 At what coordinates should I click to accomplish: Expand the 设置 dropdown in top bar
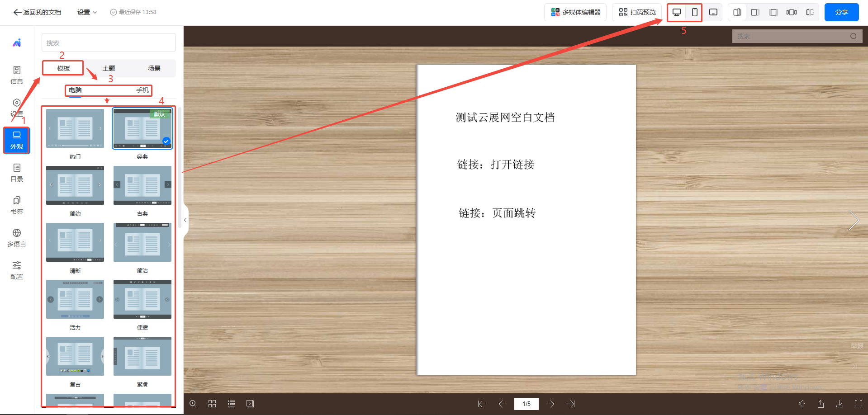click(x=87, y=12)
